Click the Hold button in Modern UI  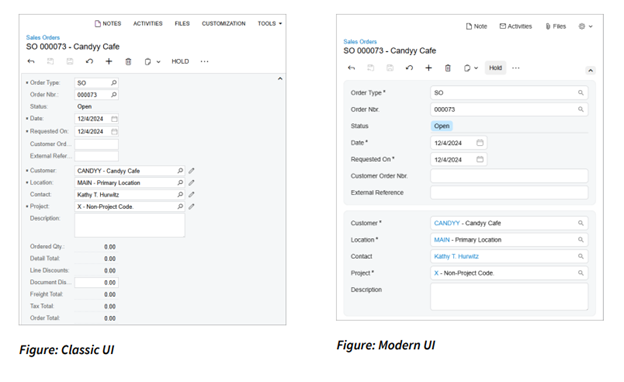pyautogui.click(x=495, y=68)
